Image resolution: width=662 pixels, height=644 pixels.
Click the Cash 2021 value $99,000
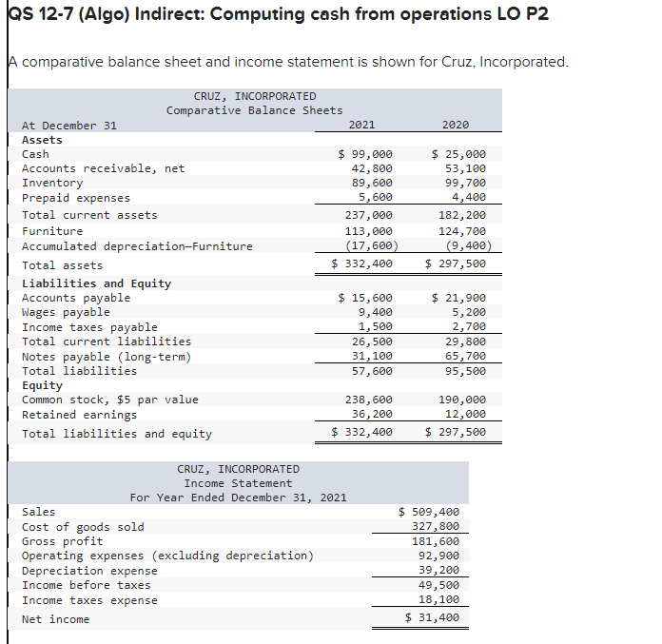click(365, 154)
